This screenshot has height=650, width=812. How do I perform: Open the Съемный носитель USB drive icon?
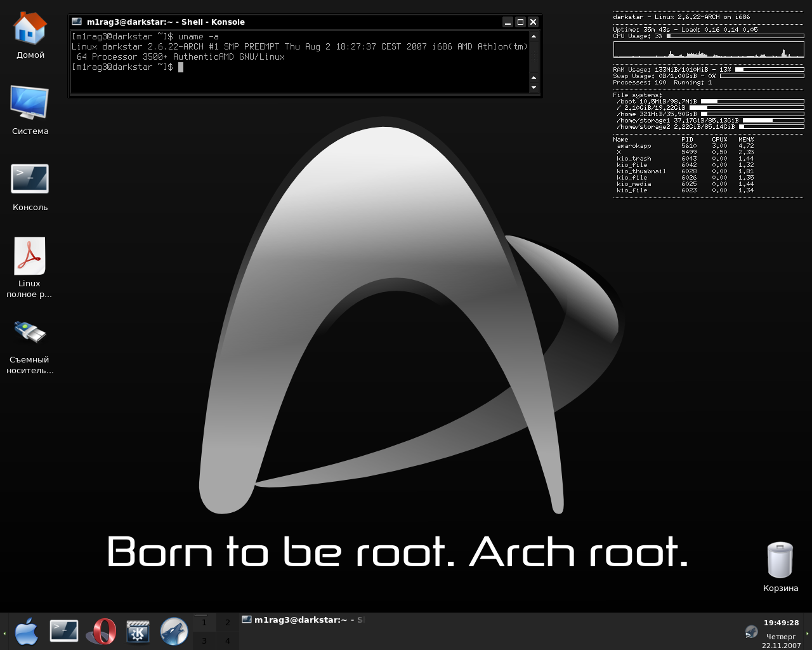pyautogui.click(x=30, y=346)
